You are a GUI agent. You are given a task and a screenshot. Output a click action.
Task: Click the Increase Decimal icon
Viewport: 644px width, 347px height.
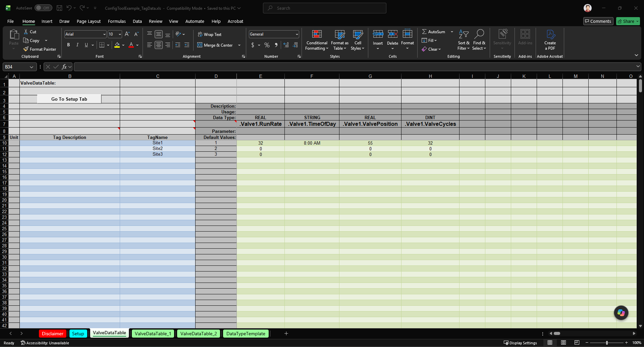pos(286,45)
